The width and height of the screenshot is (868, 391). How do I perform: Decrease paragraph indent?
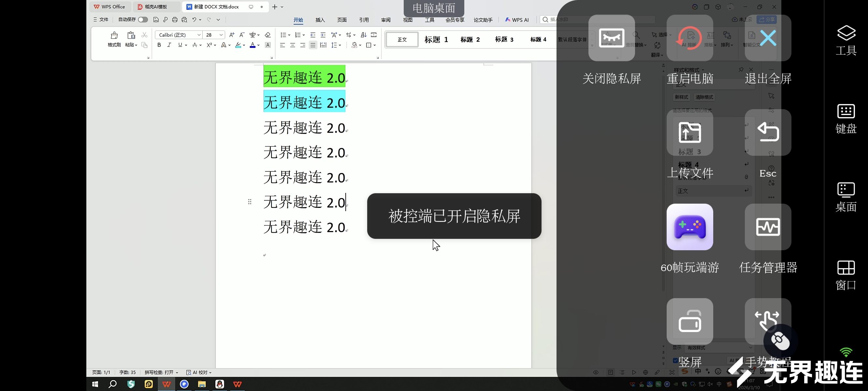pos(313,35)
